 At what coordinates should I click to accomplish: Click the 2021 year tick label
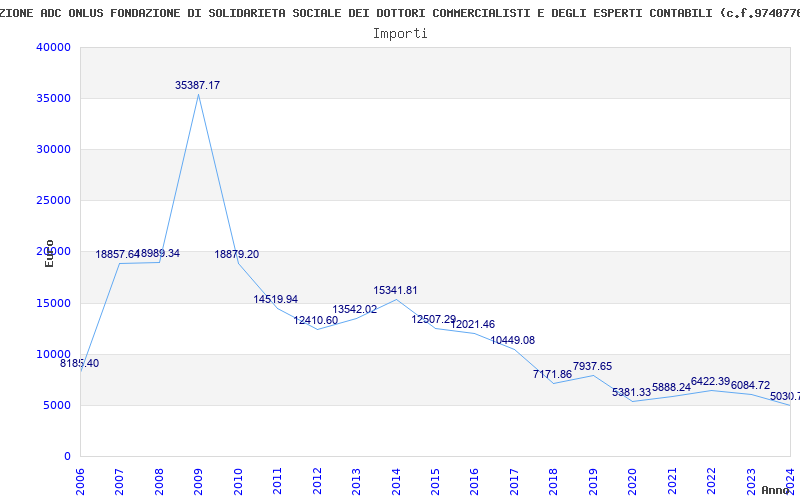coord(672,481)
